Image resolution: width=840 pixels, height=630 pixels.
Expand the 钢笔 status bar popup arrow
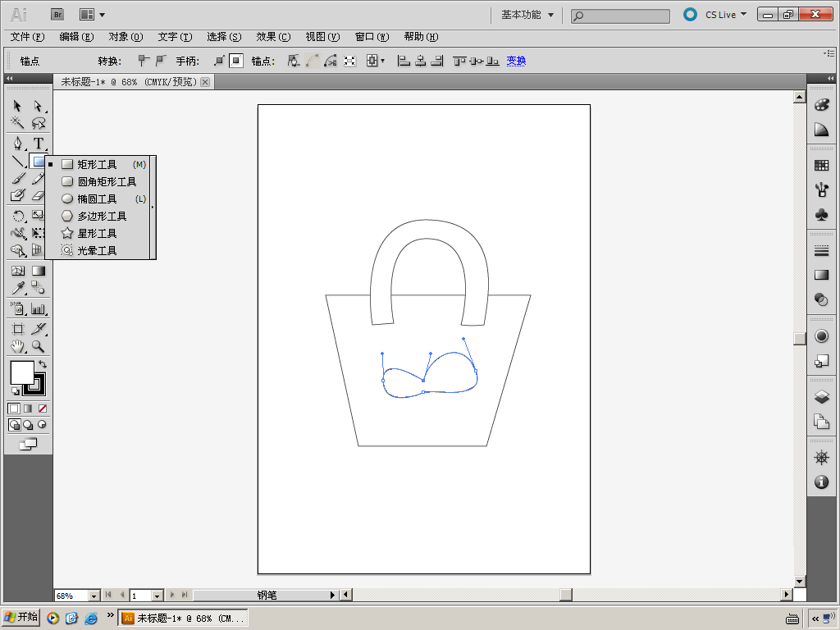click(x=332, y=595)
